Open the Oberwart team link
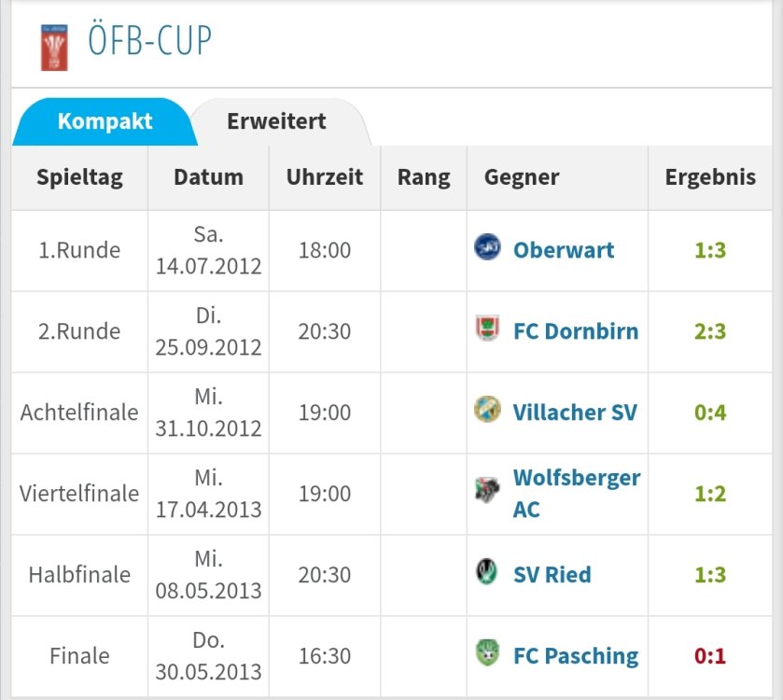This screenshot has height=700, width=783. [564, 250]
